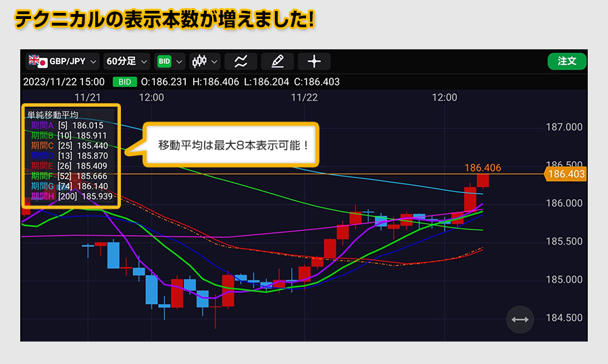The height and width of the screenshot is (364, 608).
Task: Click the 186.406 high price label
Action: (483, 168)
